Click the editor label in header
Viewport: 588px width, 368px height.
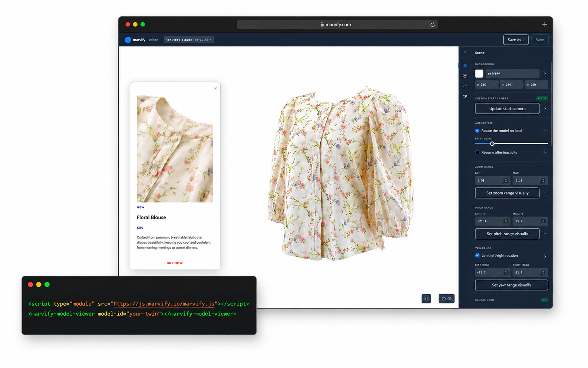[153, 40]
